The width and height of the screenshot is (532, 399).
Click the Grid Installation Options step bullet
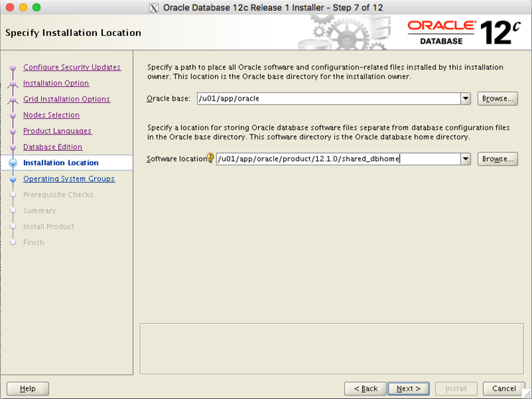tap(13, 99)
